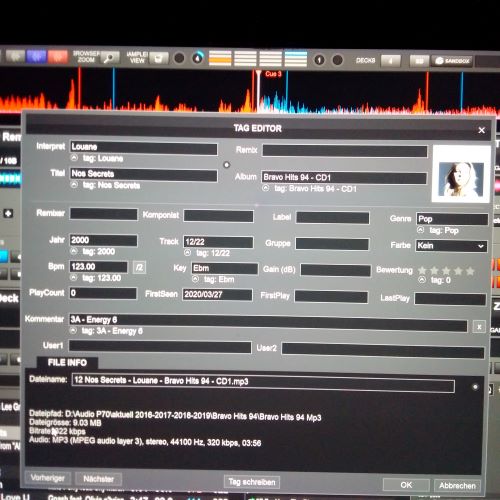Click the Interpret field containing Louane

[x=144, y=148]
